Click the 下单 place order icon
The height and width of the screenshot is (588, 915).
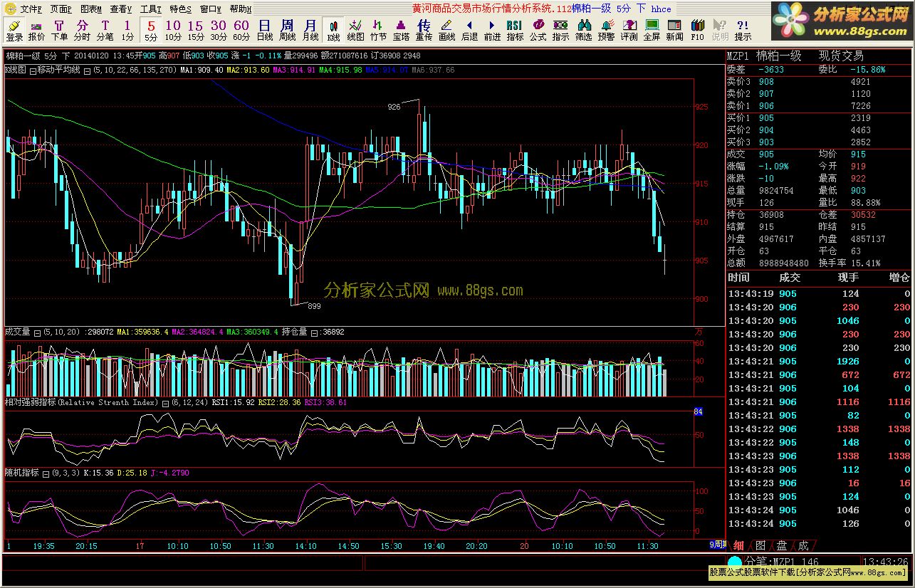pos(60,30)
